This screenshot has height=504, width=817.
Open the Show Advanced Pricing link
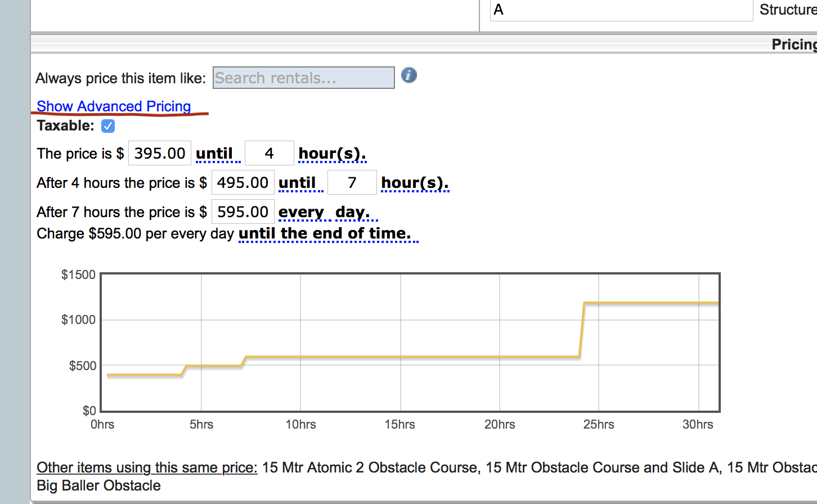114,106
